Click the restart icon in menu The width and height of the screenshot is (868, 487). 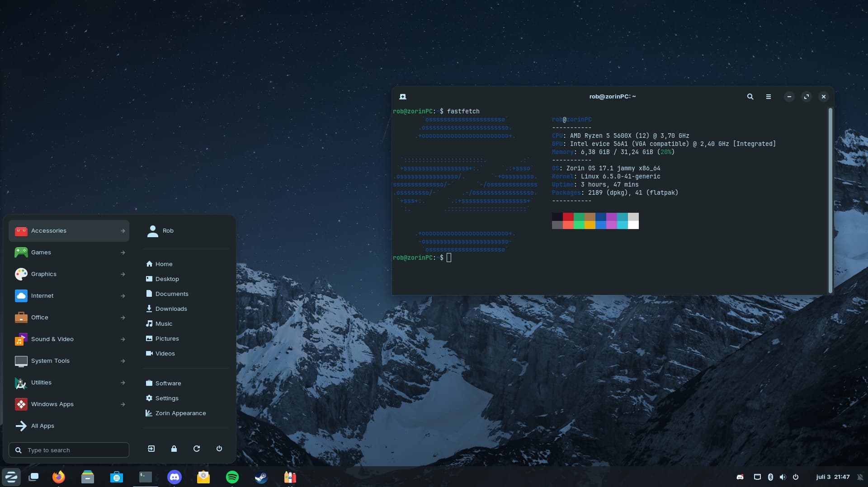197,449
